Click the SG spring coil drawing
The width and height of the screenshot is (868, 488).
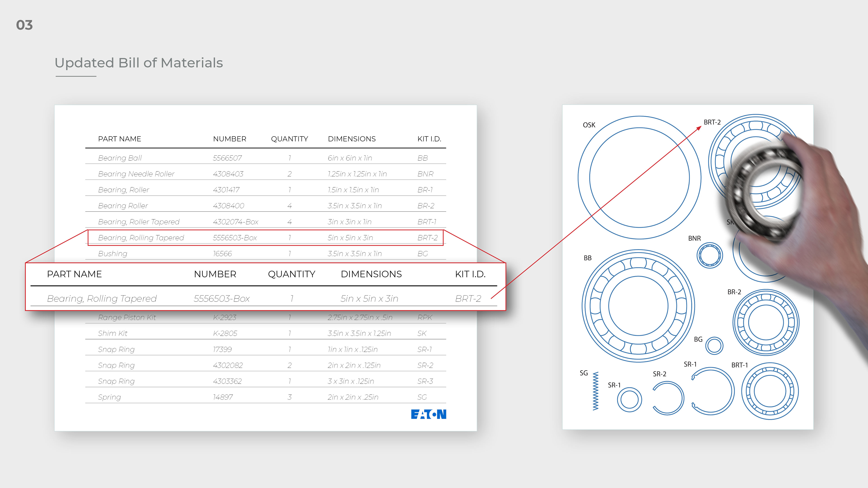[x=595, y=391]
